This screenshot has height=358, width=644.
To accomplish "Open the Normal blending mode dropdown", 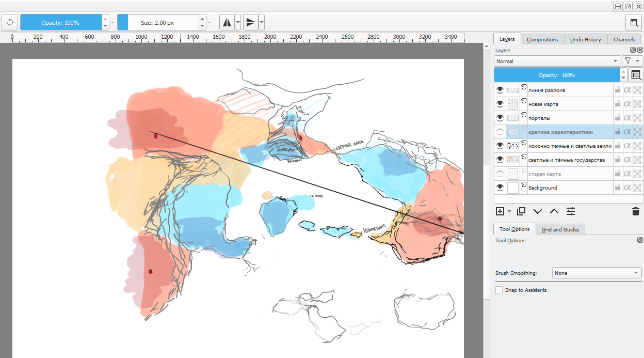I will point(557,61).
